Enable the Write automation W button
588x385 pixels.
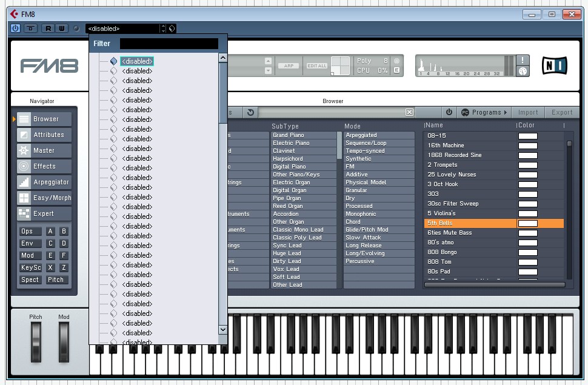point(62,28)
